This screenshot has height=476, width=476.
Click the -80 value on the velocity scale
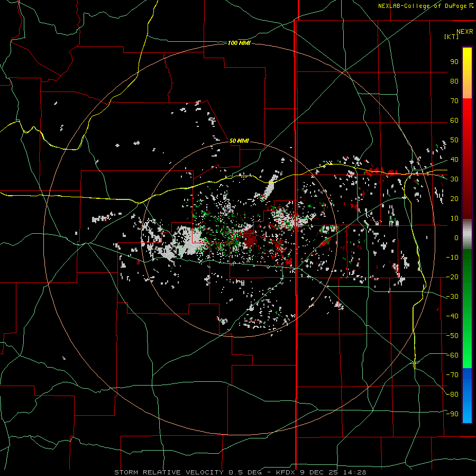[452, 395]
